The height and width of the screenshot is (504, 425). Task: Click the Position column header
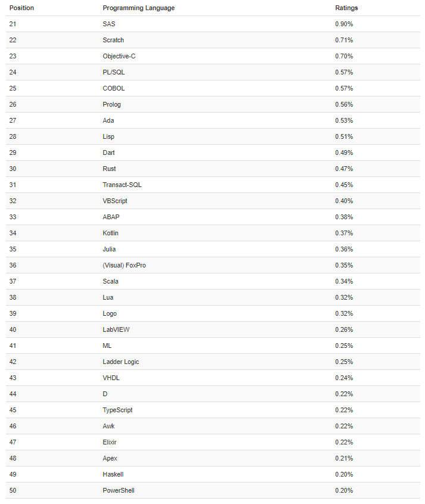pos(21,8)
